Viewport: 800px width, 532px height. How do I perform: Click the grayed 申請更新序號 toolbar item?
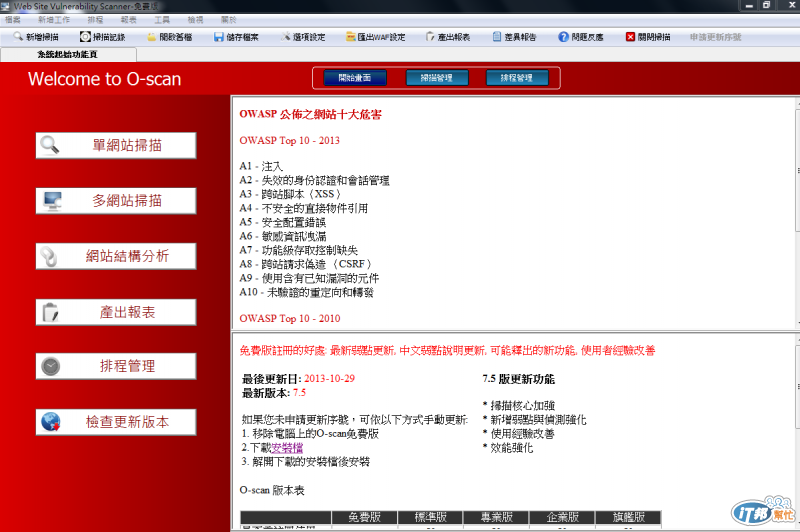715,37
